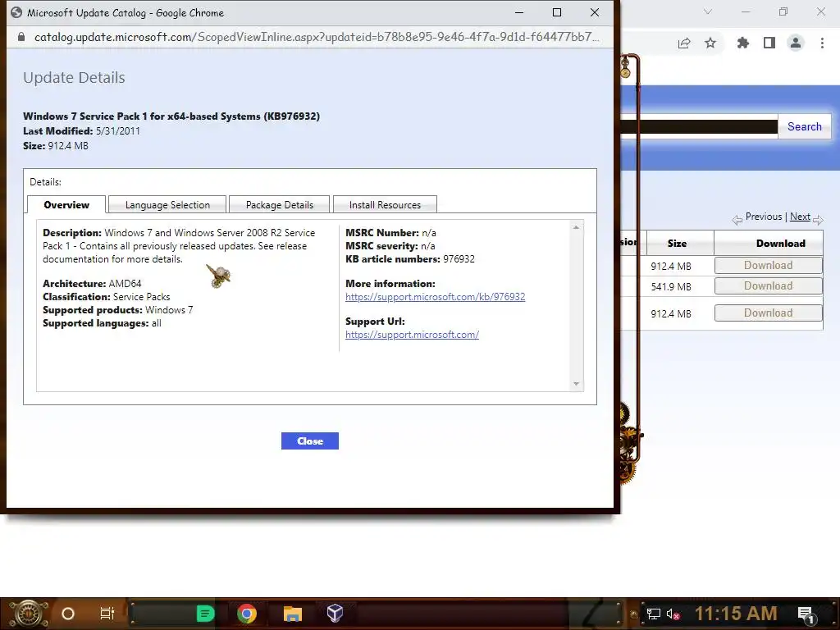Toggle Chrome side panel icon
This screenshot has width=840, height=630.
click(x=769, y=43)
